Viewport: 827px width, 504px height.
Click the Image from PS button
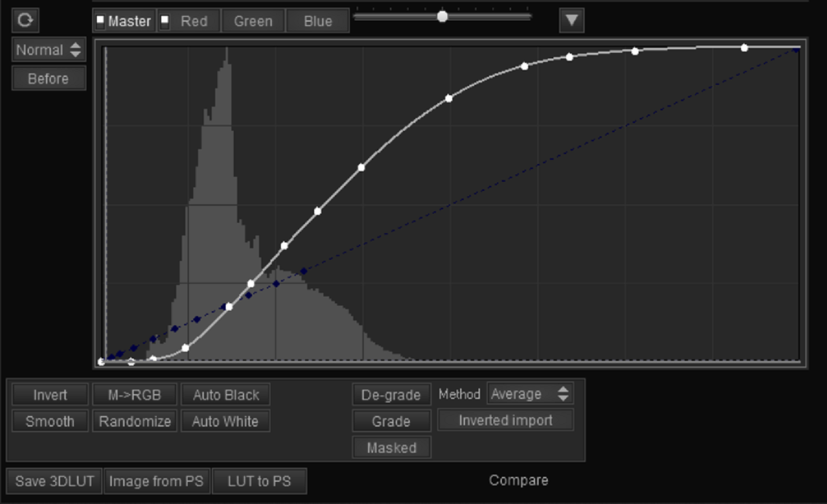pyautogui.click(x=156, y=481)
